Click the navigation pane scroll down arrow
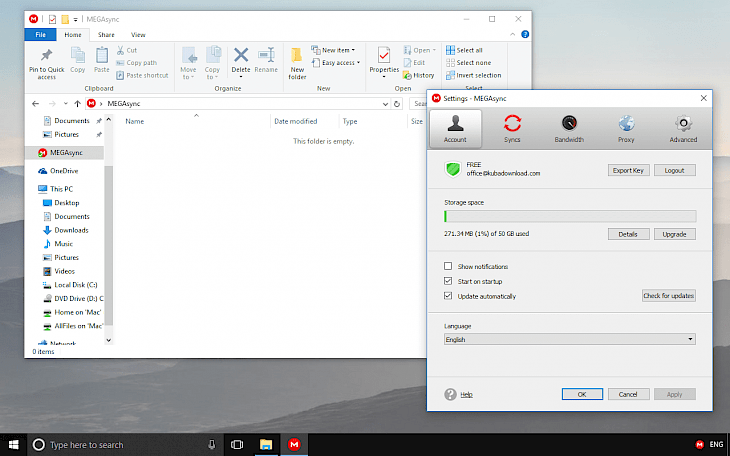 pyautogui.click(x=108, y=340)
